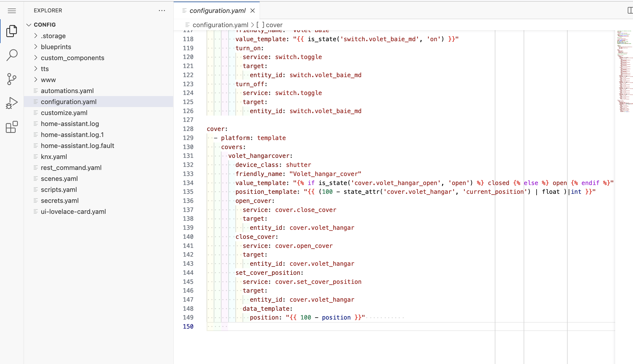The image size is (633, 364).
Task: Open the hamburger menu icon
Action: (x=12, y=11)
